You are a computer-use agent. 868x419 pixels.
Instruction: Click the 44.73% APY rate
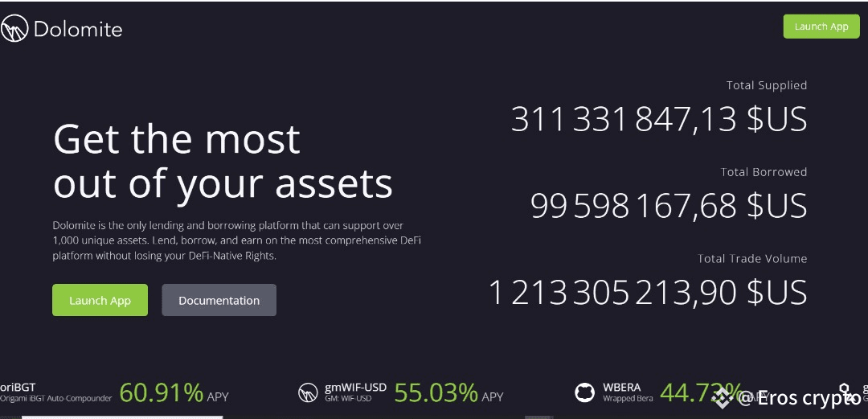click(702, 393)
